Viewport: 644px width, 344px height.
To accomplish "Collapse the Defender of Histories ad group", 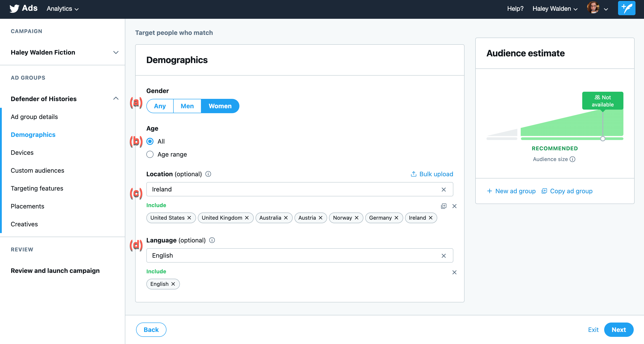I will click(x=115, y=98).
